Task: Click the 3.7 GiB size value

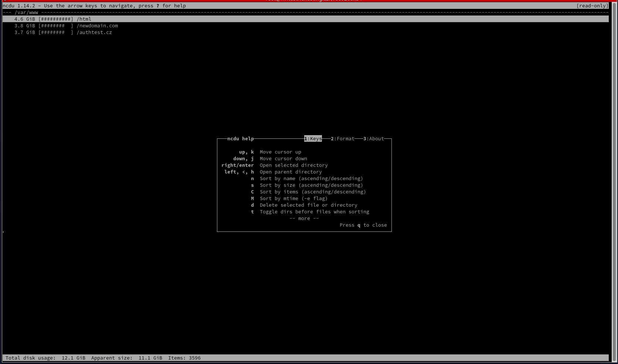Action: point(25,32)
